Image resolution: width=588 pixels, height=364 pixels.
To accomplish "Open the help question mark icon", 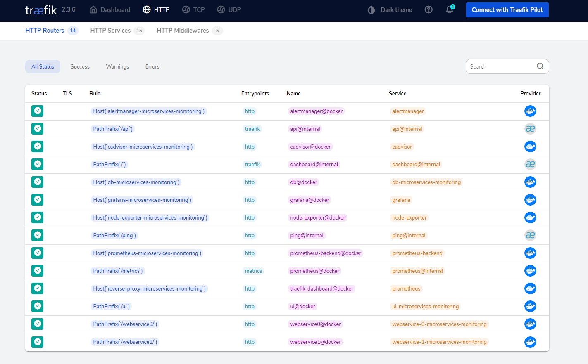I will [x=429, y=9].
